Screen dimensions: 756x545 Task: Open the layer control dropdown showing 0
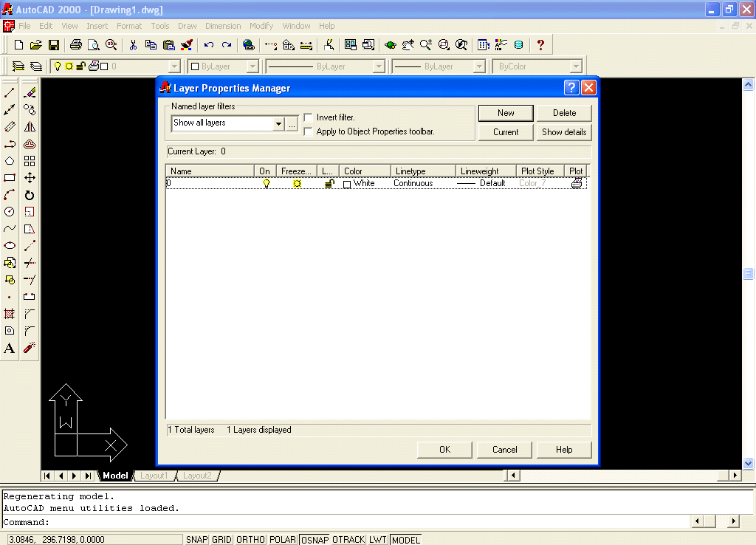174,66
